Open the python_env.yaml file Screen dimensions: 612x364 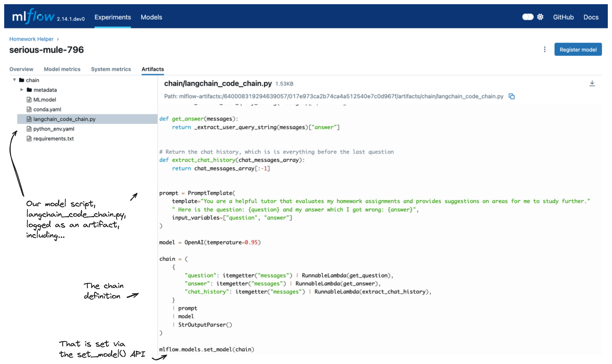(x=54, y=129)
